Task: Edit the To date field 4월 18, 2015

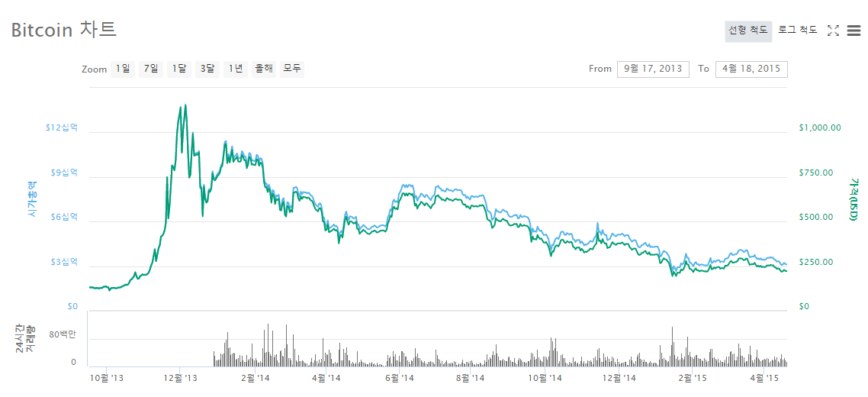Action: (751, 69)
